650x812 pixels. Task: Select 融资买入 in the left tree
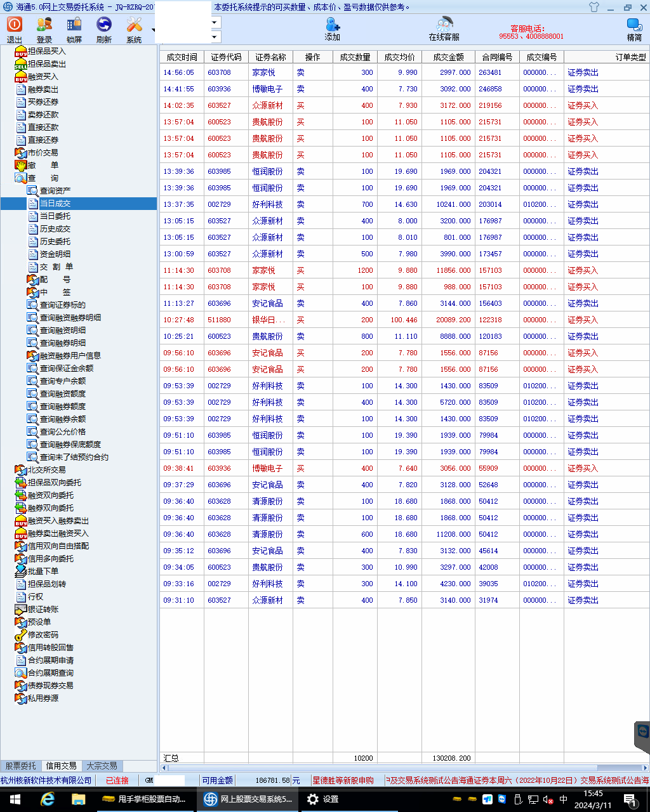43,76
